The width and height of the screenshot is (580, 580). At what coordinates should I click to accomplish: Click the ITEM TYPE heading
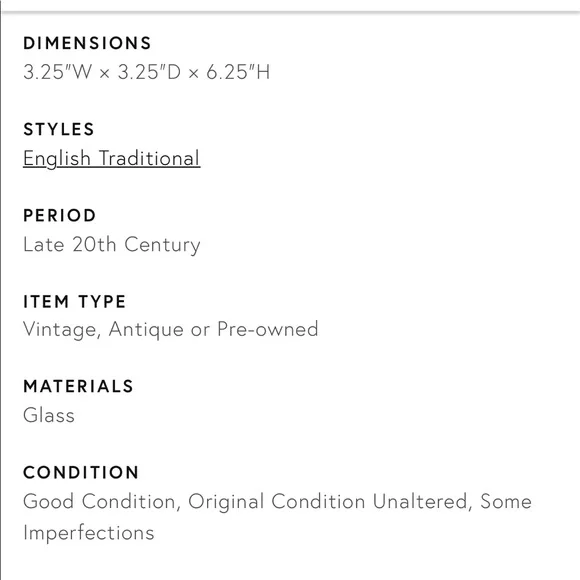(74, 302)
